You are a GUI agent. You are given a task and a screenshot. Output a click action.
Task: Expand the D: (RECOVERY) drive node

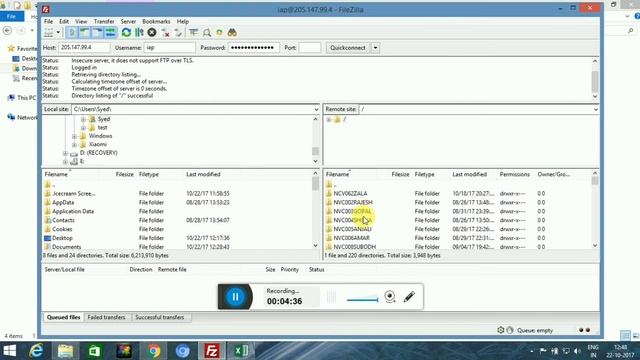65,153
